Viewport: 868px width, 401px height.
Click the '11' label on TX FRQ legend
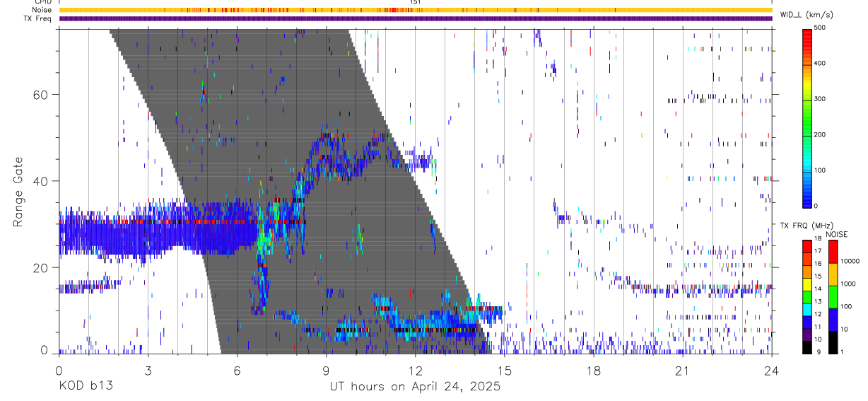point(819,327)
